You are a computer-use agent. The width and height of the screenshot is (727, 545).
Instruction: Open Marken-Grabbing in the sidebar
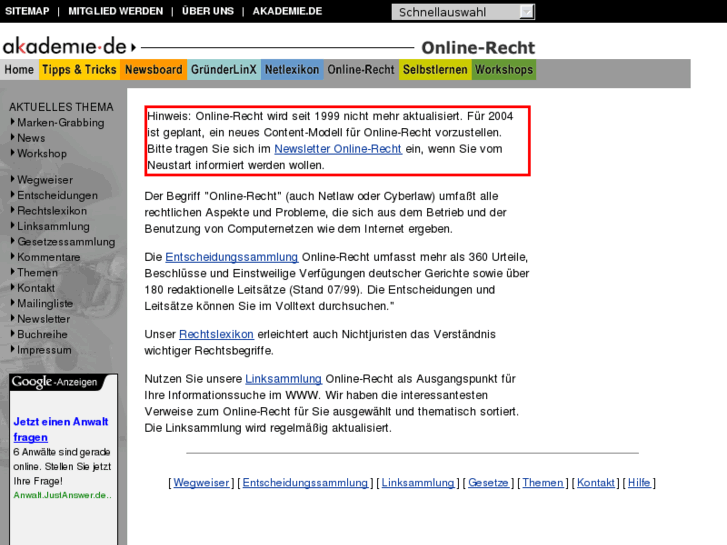click(x=61, y=123)
